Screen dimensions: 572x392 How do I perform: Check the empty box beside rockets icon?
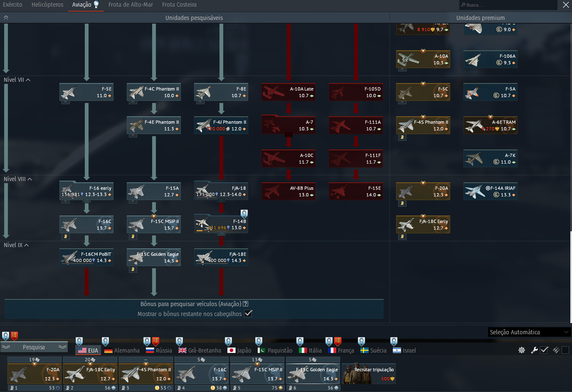point(565,350)
